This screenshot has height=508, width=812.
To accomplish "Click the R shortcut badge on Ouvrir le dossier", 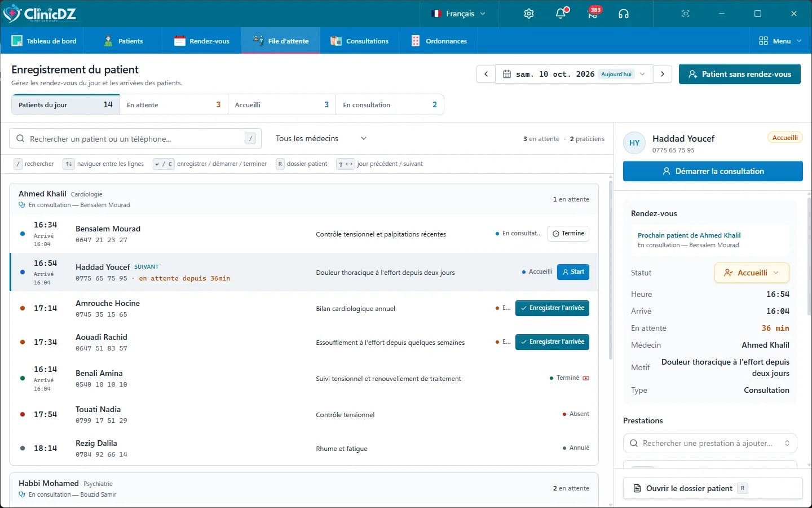I will point(743,488).
